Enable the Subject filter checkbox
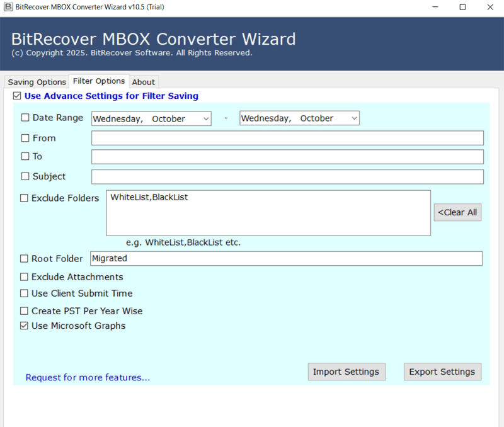The width and height of the screenshot is (504, 427). pos(25,176)
